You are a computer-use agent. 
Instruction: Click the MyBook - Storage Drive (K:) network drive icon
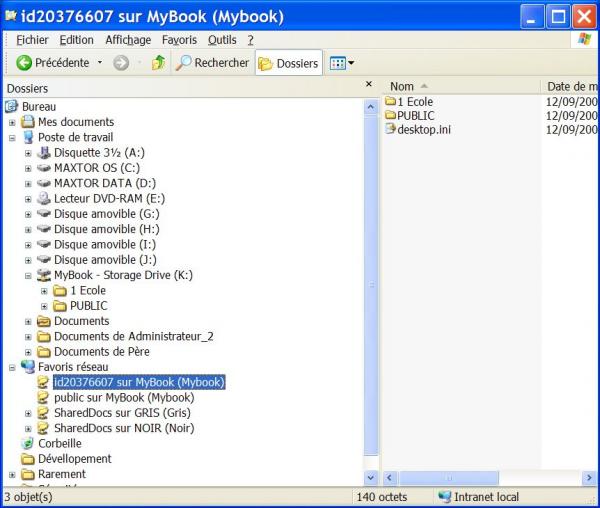pyautogui.click(x=44, y=275)
